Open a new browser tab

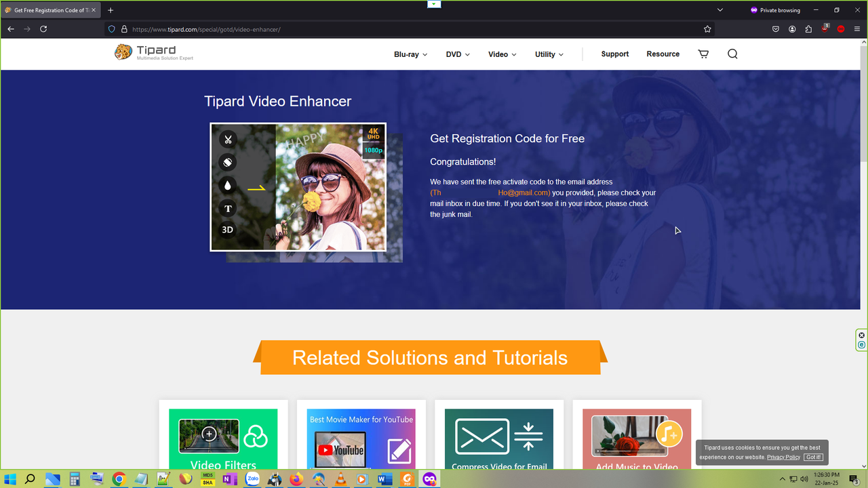(111, 10)
